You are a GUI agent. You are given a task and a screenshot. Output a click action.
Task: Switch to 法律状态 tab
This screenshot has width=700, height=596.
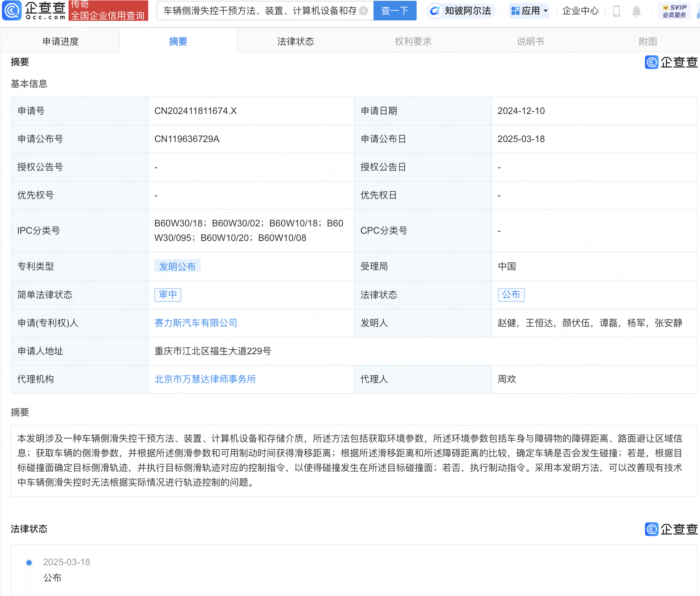point(296,41)
